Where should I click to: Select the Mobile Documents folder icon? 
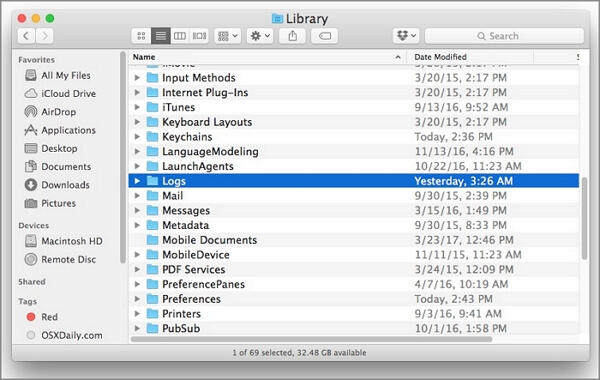pyautogui.click(x=152, y=240)
